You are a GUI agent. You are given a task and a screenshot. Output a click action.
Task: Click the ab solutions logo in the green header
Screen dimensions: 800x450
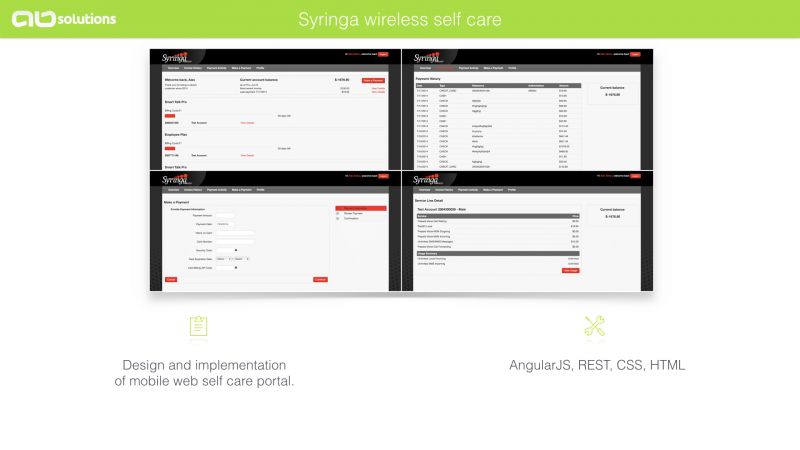click(x=64, y=19)
